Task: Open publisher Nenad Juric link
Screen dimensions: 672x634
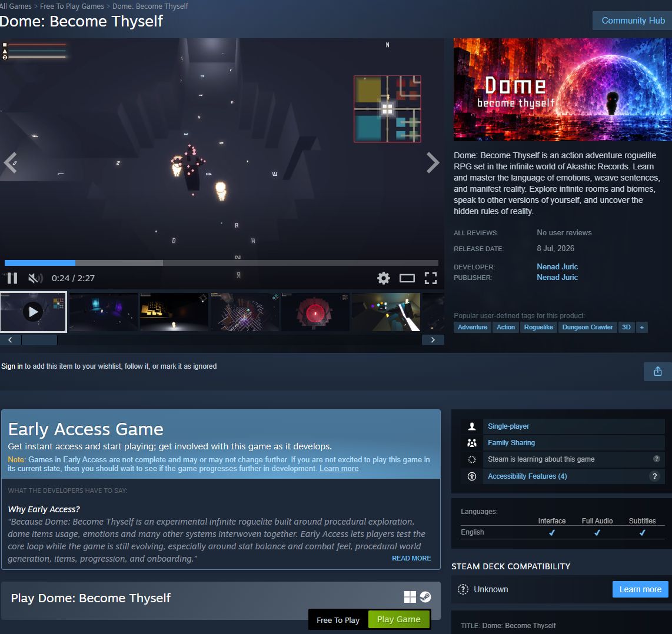Action: coord(557,277)
